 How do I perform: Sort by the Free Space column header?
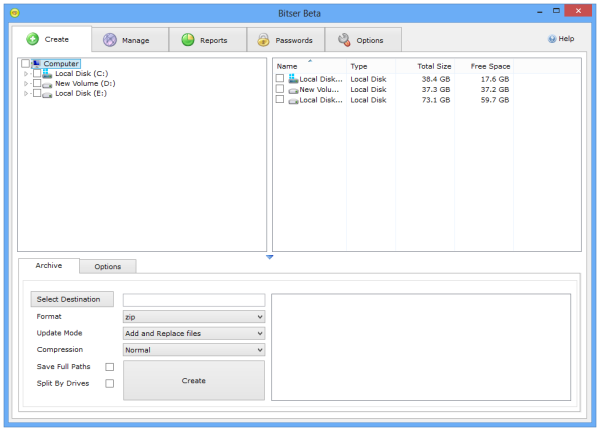pos(484,66)
